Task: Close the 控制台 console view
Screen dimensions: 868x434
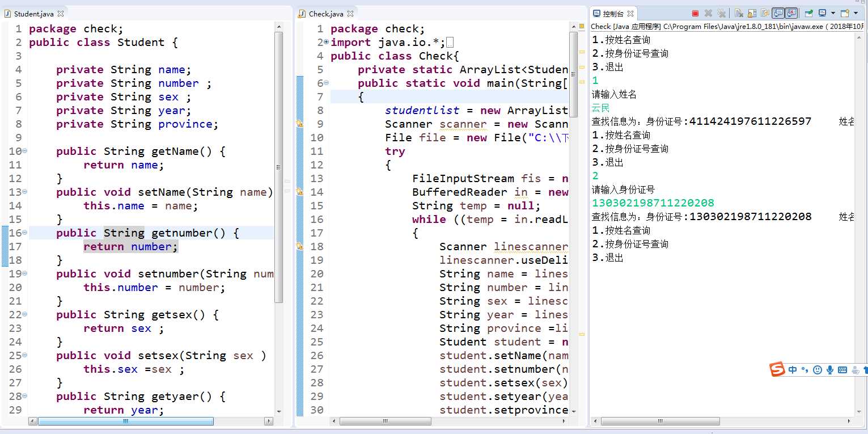Action: pyautogui.click(x=630, y=14)
